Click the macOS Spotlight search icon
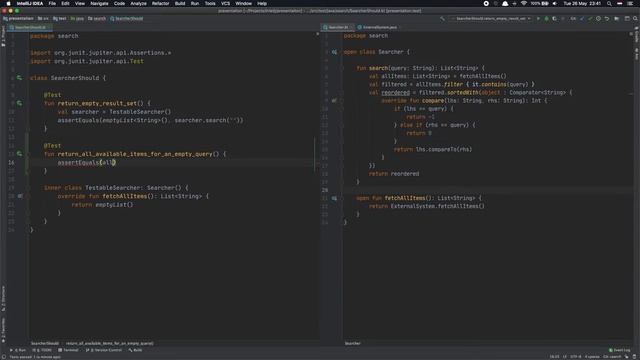 tap(609, 3)
